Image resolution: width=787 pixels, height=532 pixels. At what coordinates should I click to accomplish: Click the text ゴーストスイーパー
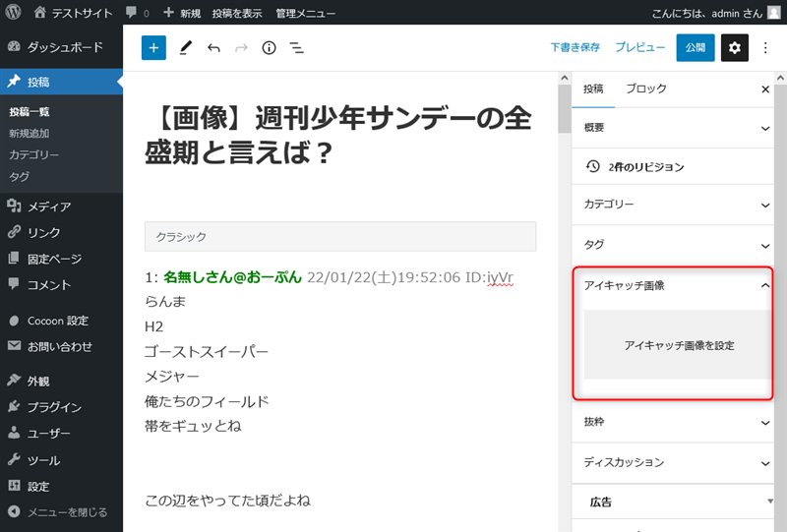tap(207, 351)
